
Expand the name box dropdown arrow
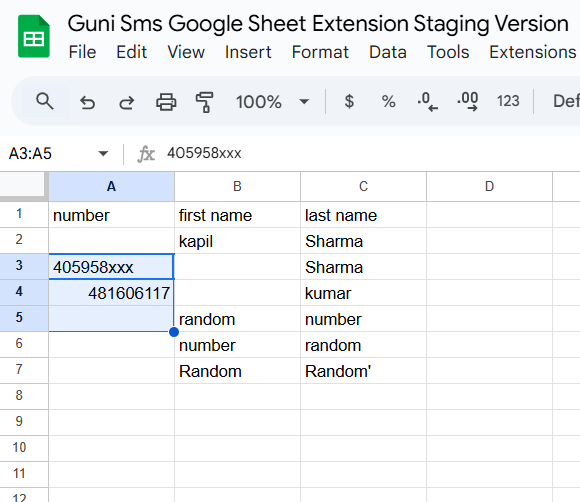coord(103,153)
